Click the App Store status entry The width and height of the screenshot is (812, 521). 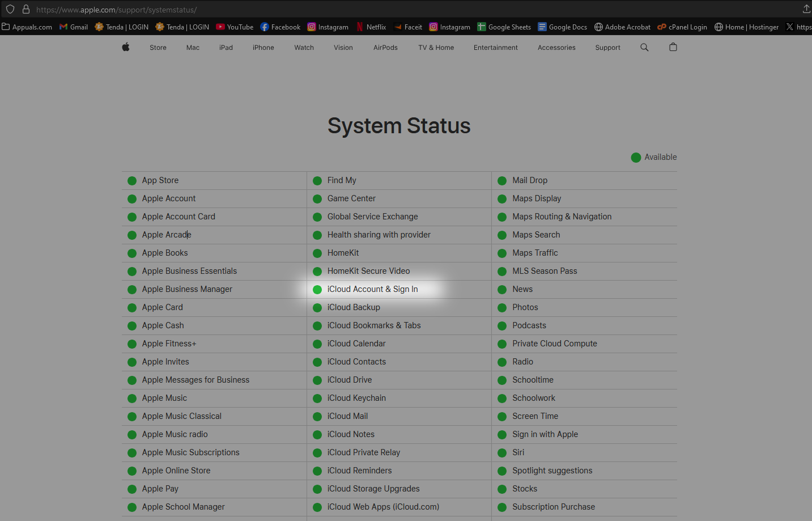[x=160, y=180]
